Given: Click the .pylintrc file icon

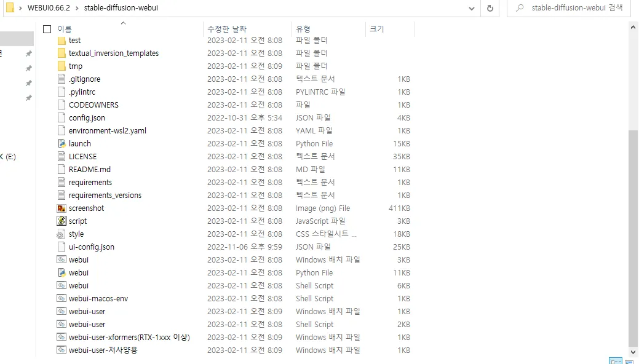Looking at the screenshot, I should point(62,92).
